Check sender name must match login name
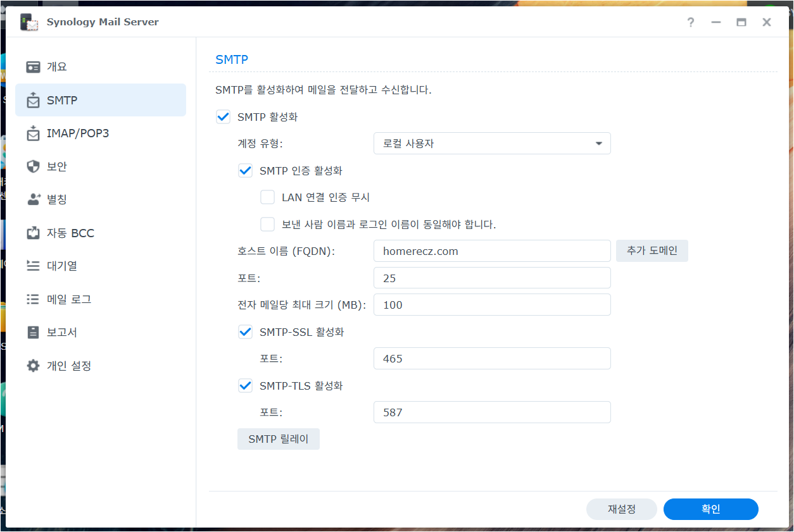 click(x=267, y=224)
